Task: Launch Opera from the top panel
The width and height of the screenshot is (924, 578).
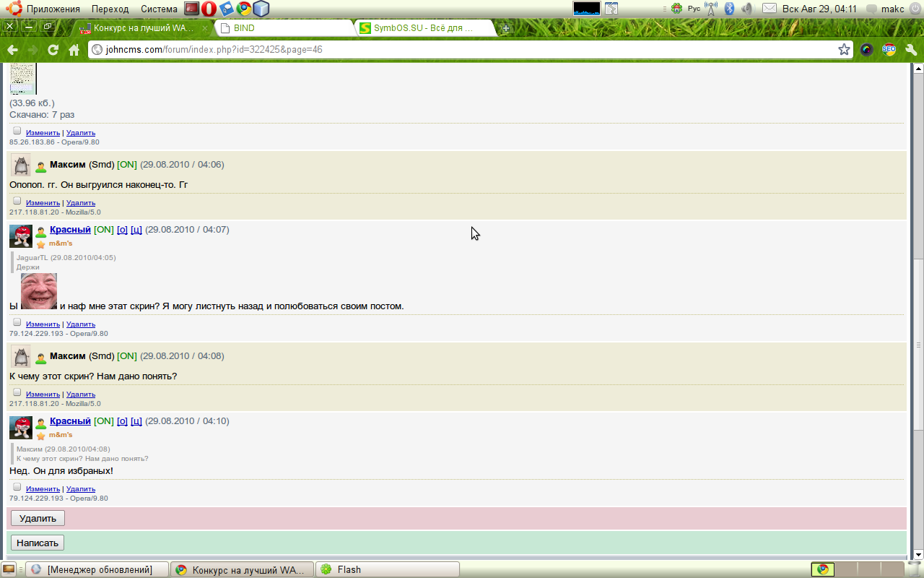Action: click(x=209, y=9)
